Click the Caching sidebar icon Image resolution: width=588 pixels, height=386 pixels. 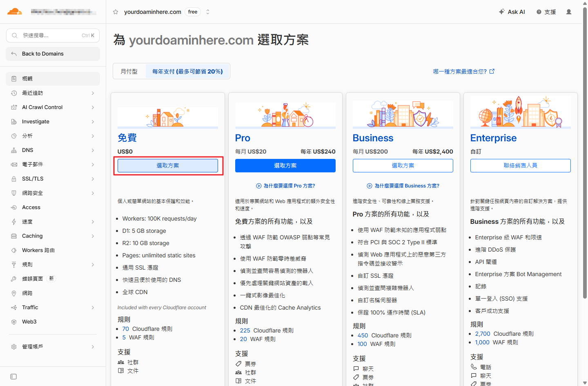click(14, 236)
